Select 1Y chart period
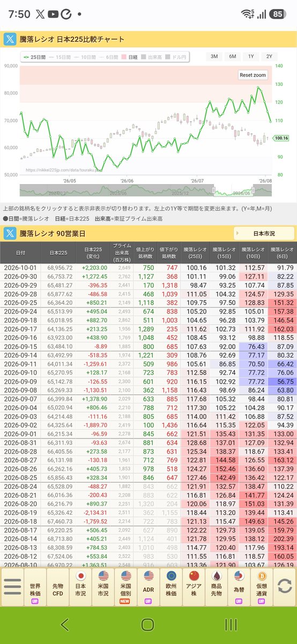 click(x=251, y=56)
